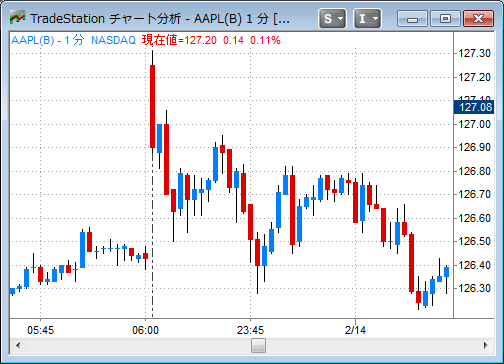Image resolution: width=504 pixels, height=364 pixels.
Task: Maximize the chart analysis window
Action: (445, 19)
